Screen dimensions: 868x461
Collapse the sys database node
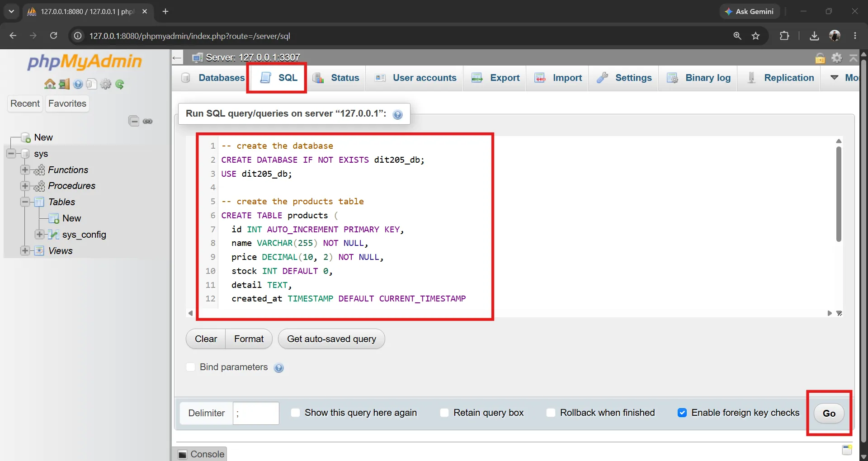[11, 154]
